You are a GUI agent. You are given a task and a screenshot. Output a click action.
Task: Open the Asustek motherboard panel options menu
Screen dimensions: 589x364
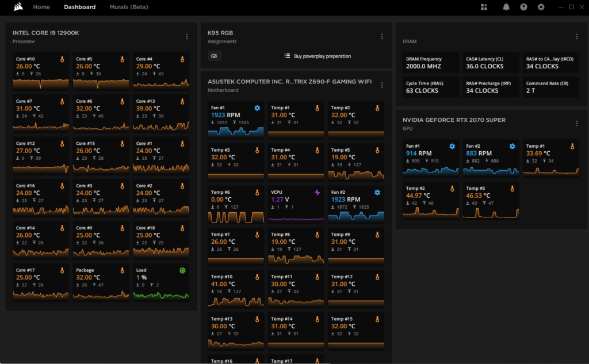(x=382, y=85)
